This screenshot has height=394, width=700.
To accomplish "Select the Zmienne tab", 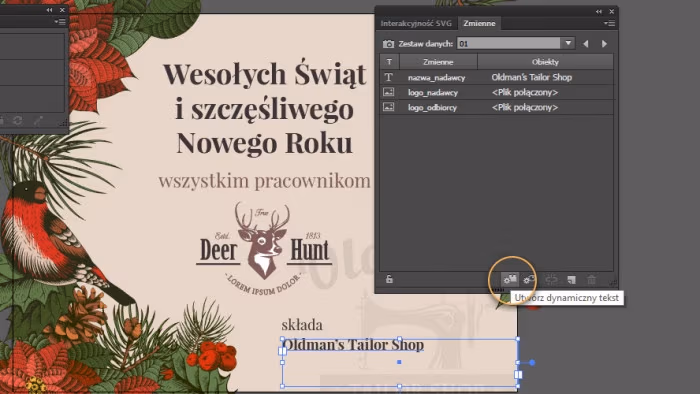I will click(x=479, y=23).
